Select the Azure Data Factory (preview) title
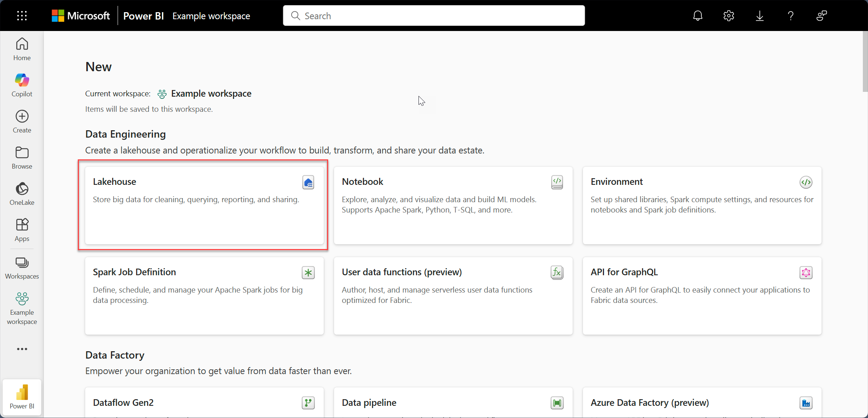 pos(650,403)
